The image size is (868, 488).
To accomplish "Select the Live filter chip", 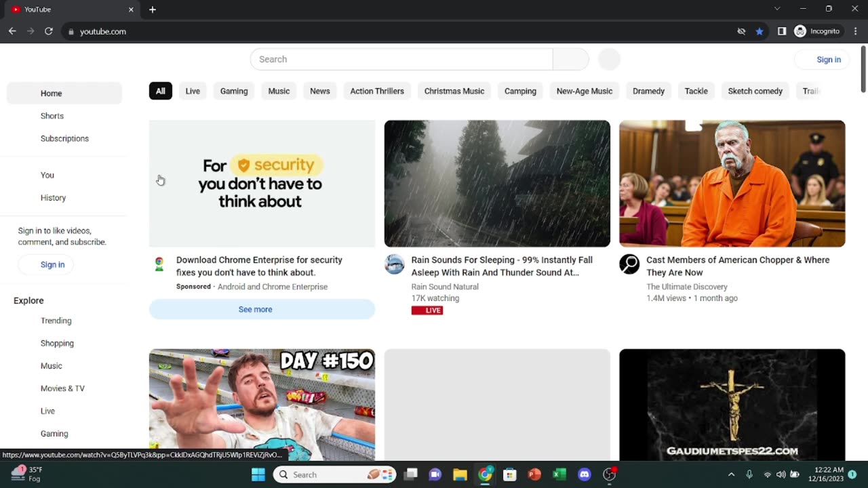I will (x=193, y=91).
